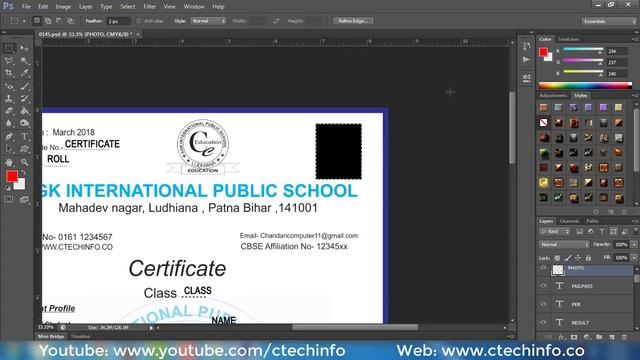640x360 pixels.
Task: Select the Hand tool
Action: click(x=9, y=162)
